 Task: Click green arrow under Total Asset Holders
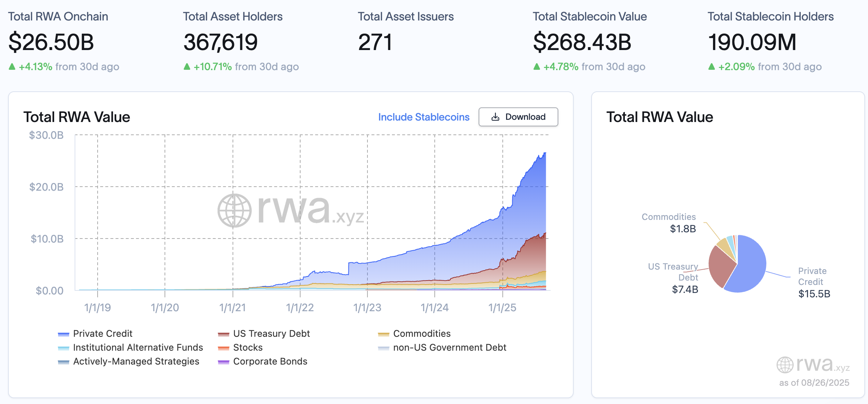[x=187, y=66]
